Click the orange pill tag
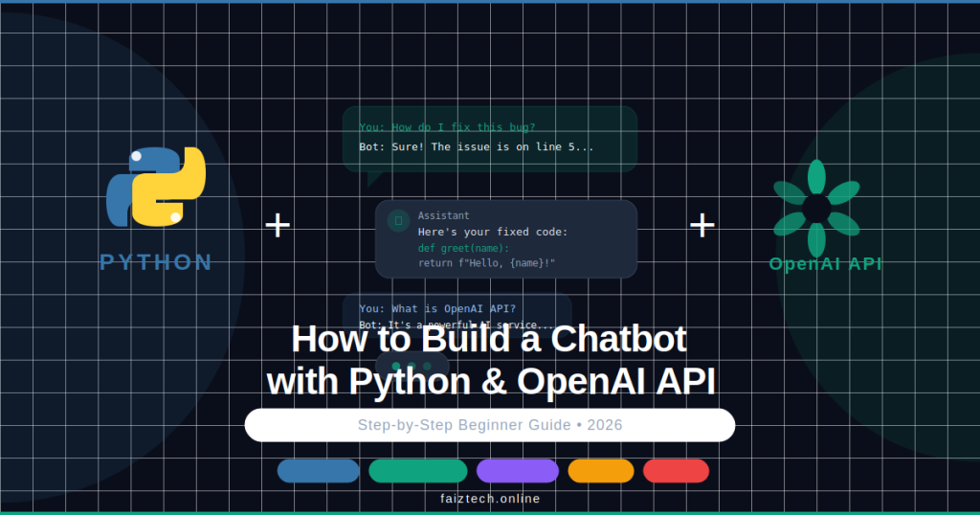 [x=601, y=471]
